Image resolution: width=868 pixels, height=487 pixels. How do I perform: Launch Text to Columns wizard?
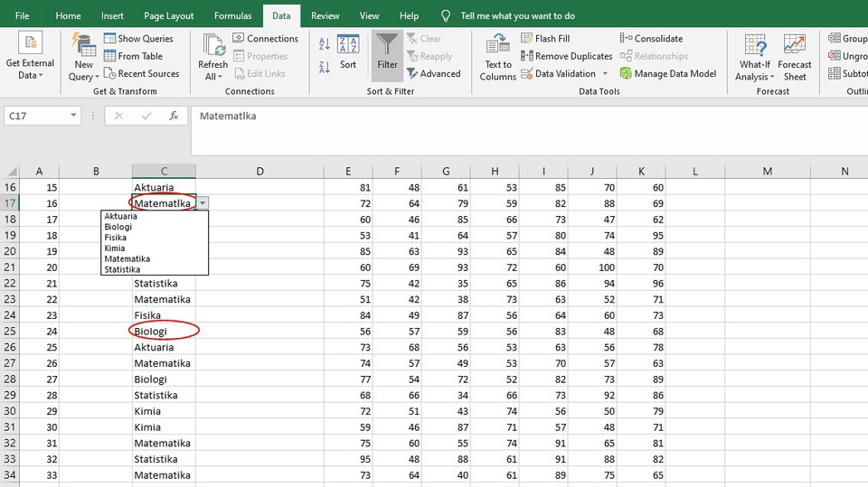tap(497, 56)
